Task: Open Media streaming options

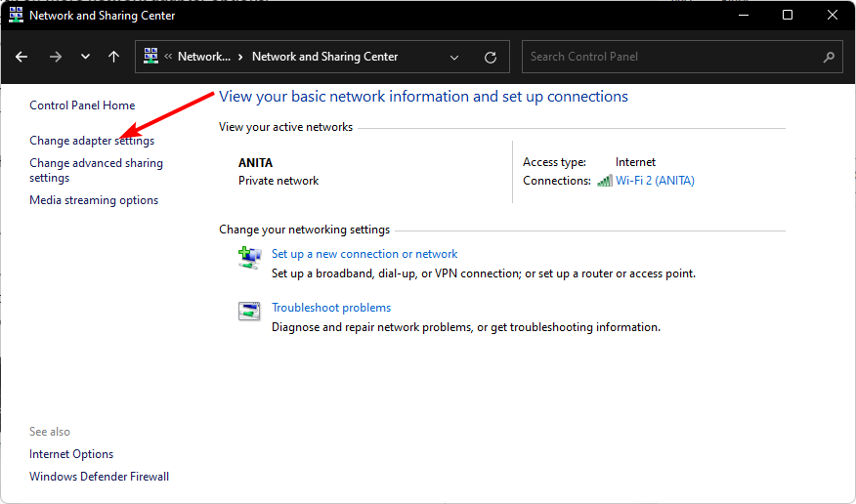Action: 94,200
